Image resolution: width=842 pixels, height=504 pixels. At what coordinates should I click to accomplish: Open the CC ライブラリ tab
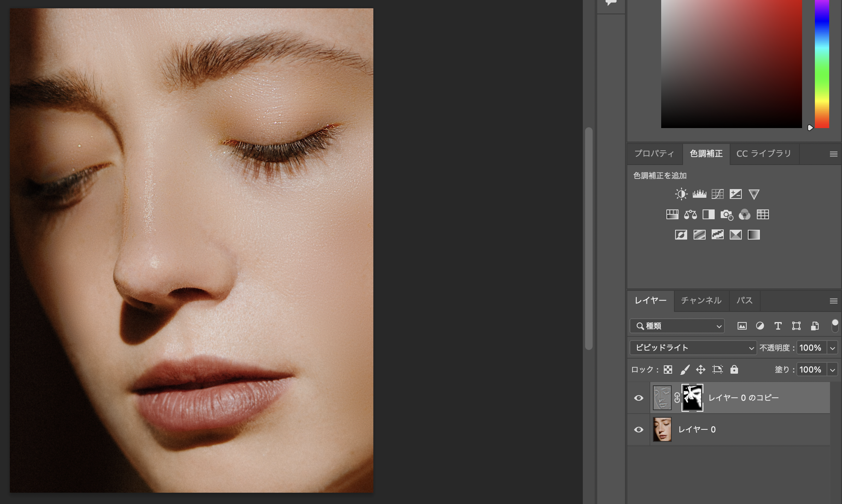(x=764, y=154)
